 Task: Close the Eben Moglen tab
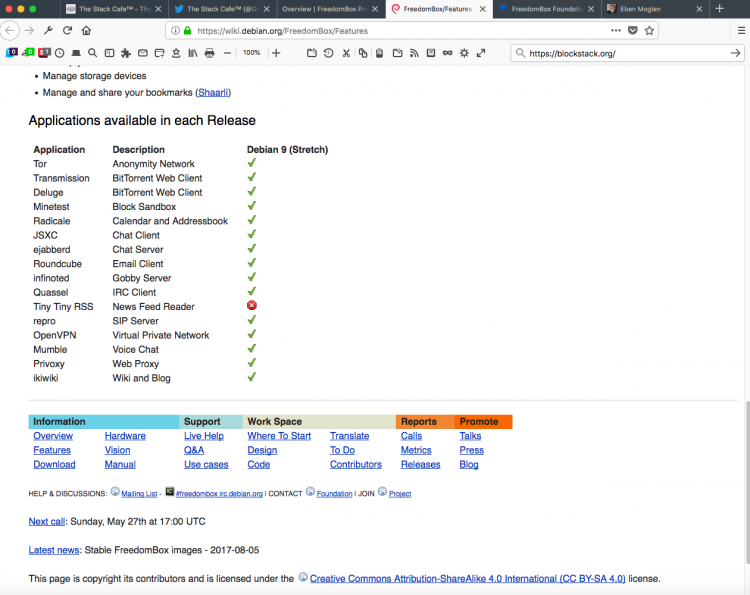pos(699,9)
